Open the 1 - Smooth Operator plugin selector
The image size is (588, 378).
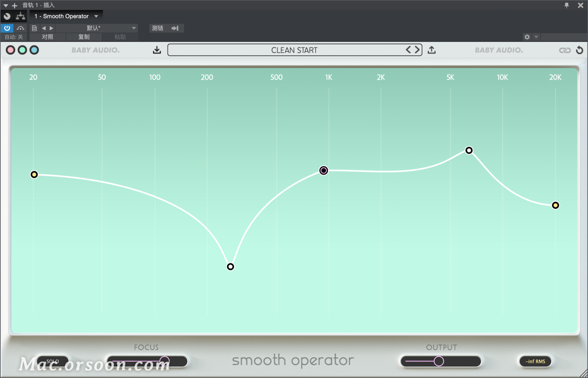click(x=66, y=16)
